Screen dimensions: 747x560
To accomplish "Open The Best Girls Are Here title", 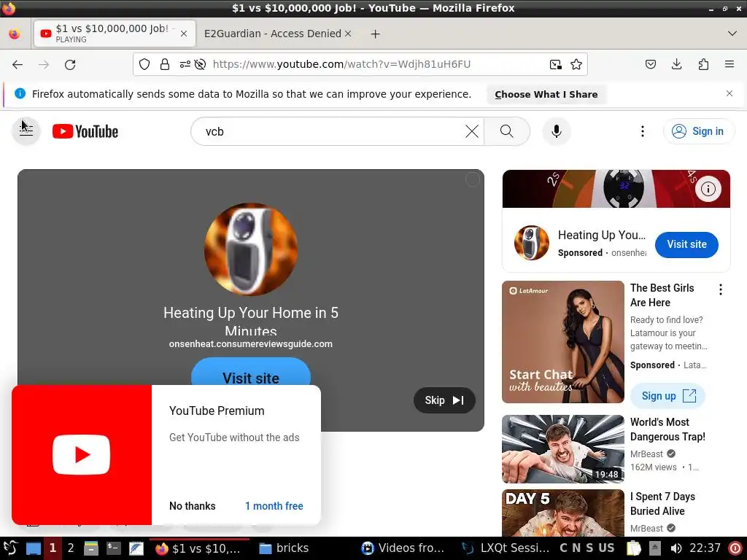I will click(662, 295).
